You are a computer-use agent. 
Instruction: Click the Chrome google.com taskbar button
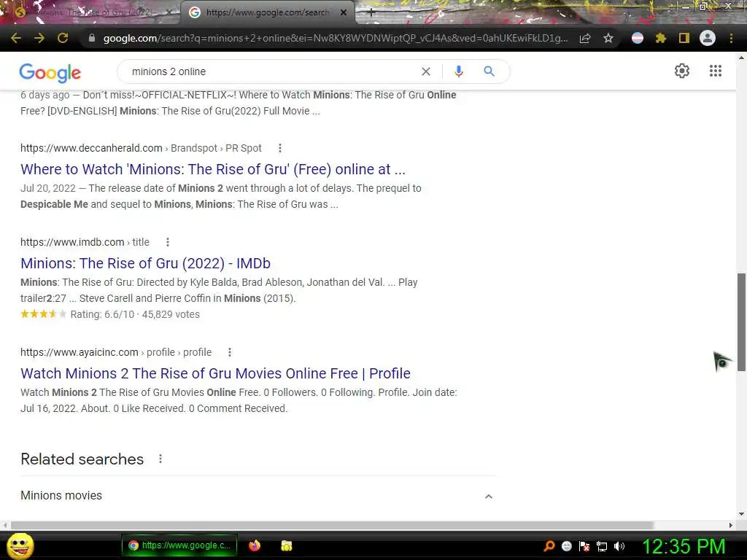179,545
